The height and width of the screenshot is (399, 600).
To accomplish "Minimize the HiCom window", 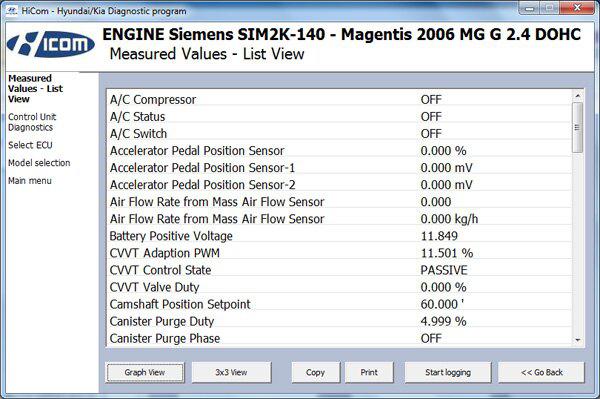I will click(x=530, y=8).
